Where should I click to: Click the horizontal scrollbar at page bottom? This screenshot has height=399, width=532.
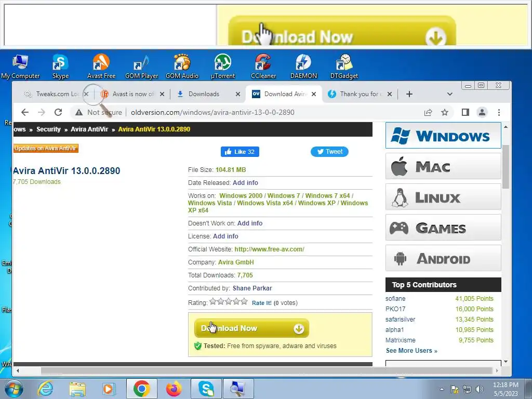tap(267, 370)
